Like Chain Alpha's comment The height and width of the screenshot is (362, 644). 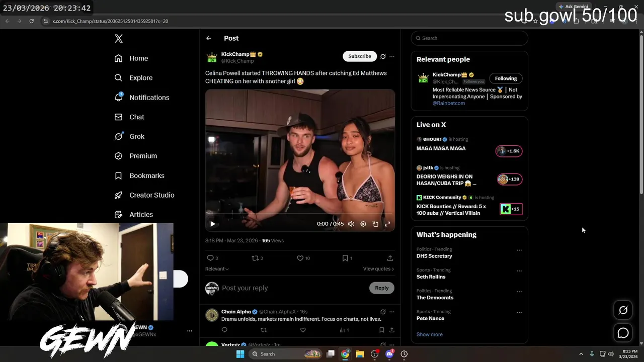click(303, 330)
